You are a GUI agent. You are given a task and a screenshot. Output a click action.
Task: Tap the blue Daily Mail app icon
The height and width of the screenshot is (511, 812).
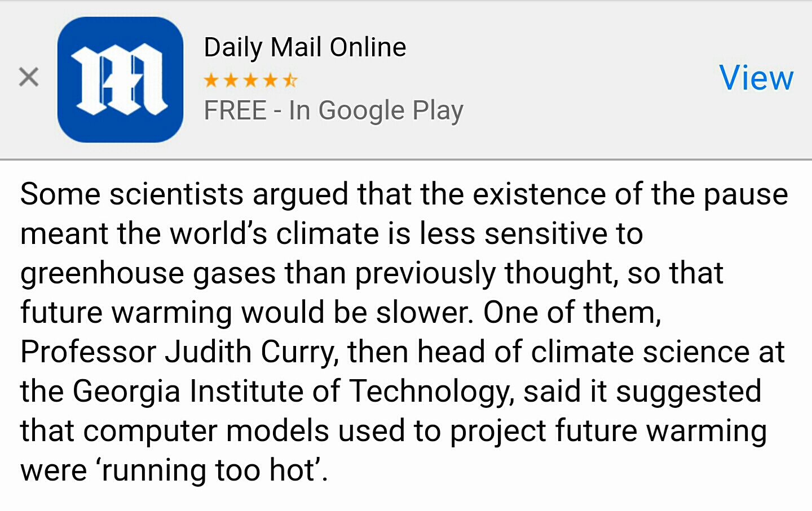tap(120, 79)
